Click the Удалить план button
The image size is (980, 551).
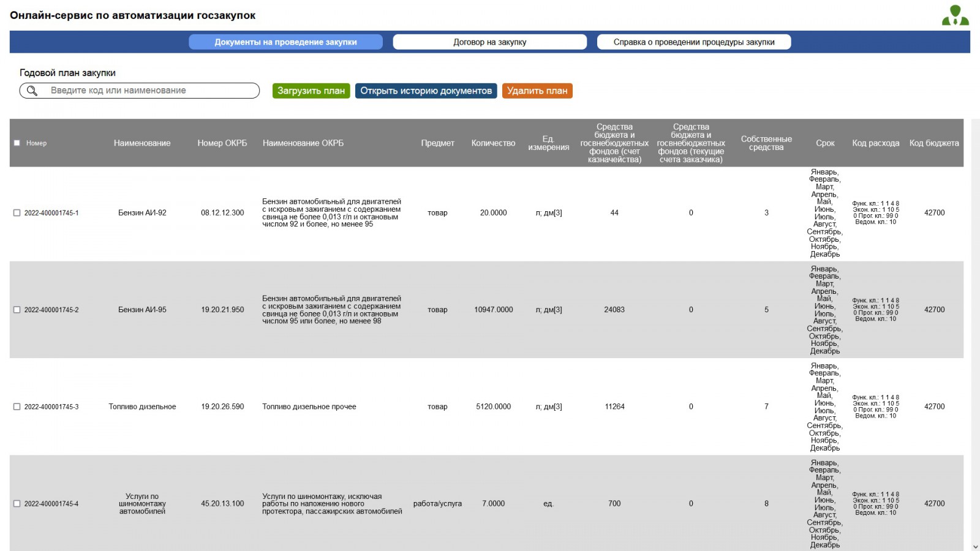[537, 91]
